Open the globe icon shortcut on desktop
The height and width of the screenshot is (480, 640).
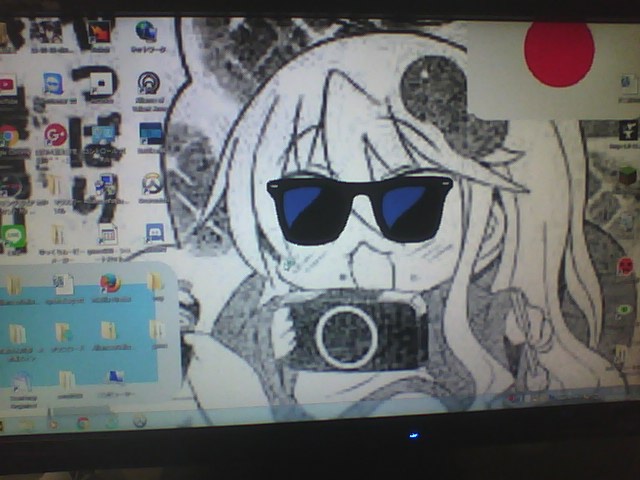click(x=146, y=31)
